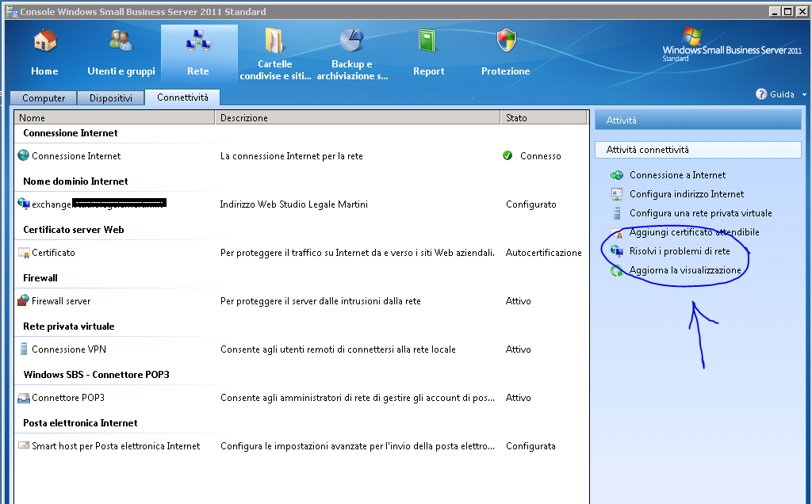The image size is (812, 504).
Task: Select the Certificato row name
Action: click(x=53, y=253)
